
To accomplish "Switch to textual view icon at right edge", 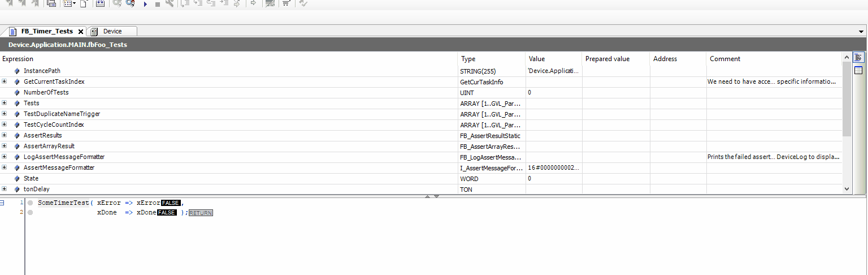I will [858, 57].
